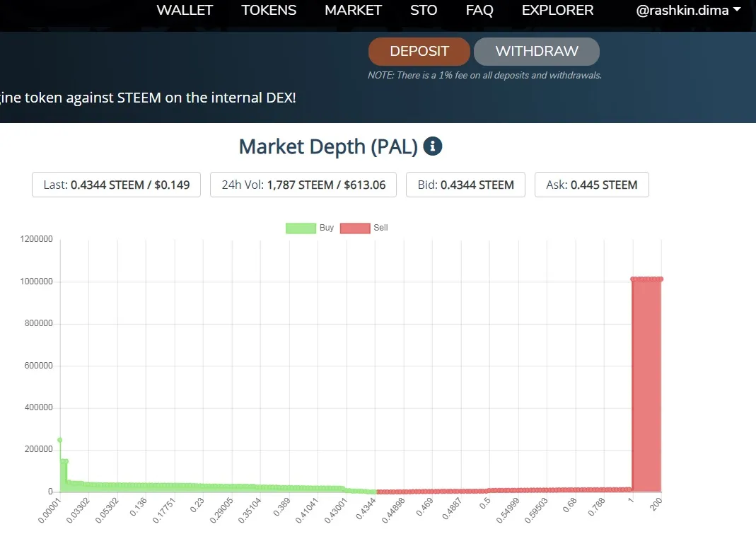Viewport: 756px width, 534px height.
Task: Click the green buy point near 250000
Action: tap(60, 440)
